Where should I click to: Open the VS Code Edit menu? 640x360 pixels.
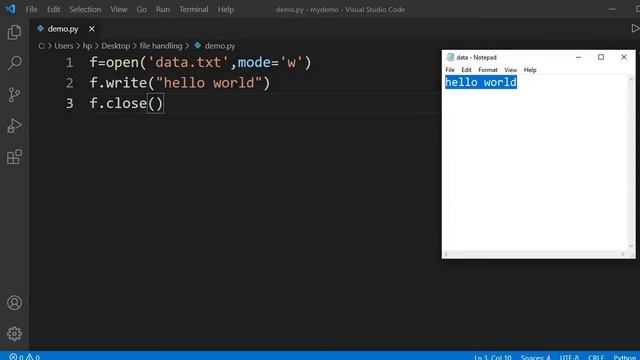(x=53, y=9)
